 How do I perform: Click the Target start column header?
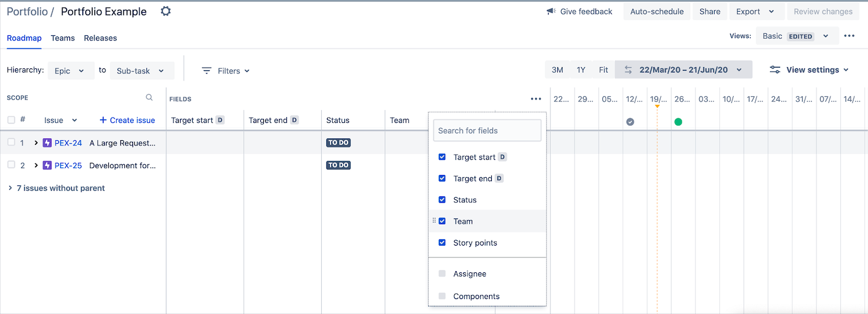coord(197,120)
